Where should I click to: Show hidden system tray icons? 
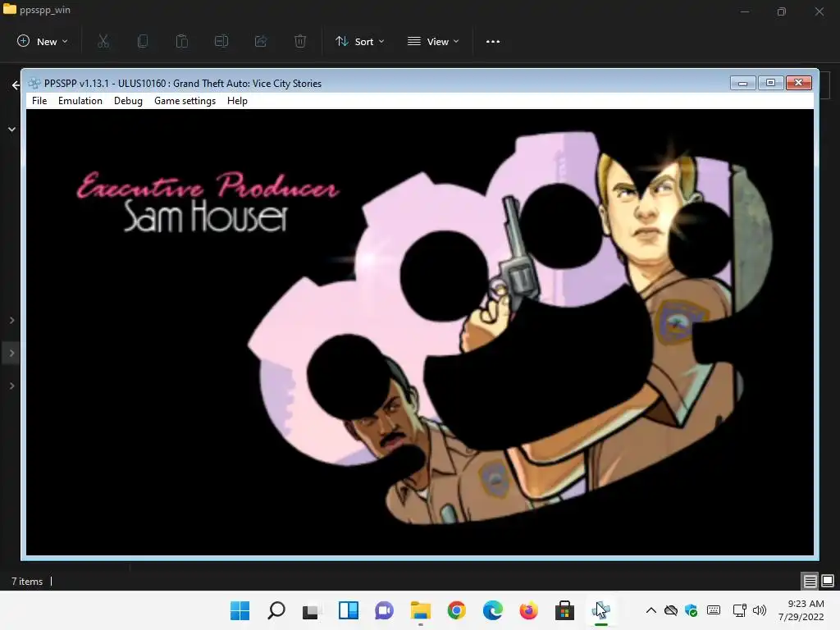651,610
